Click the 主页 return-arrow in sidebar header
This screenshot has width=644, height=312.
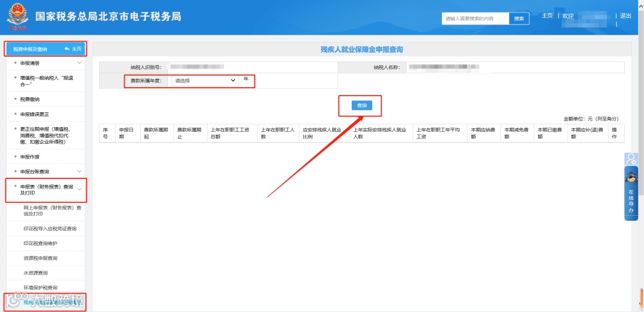(73, 49)
